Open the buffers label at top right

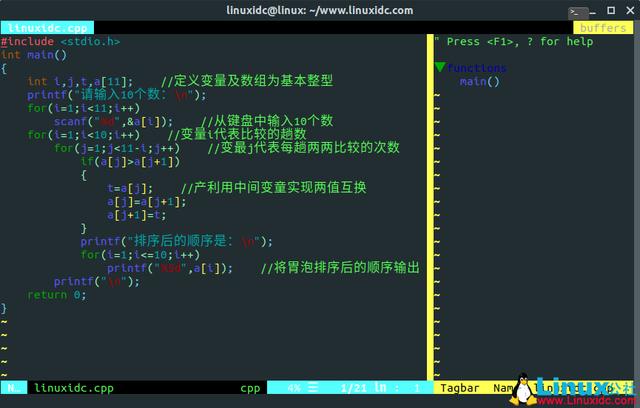(603, 28)
